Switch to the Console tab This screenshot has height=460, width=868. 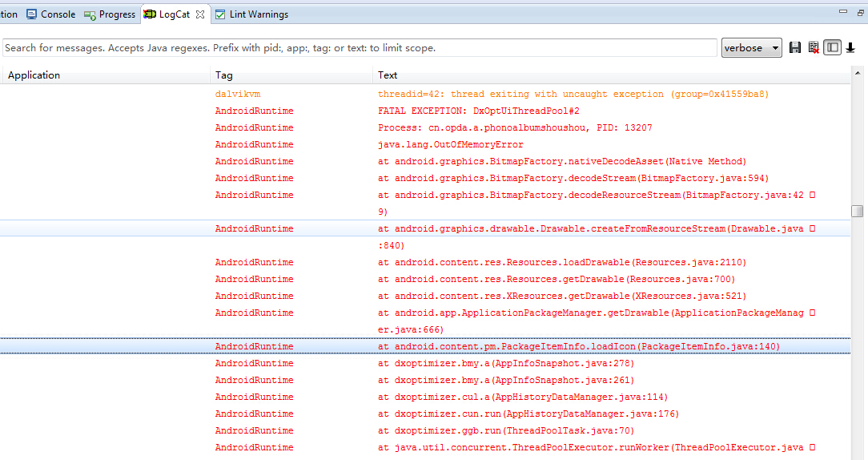[51, 14]
